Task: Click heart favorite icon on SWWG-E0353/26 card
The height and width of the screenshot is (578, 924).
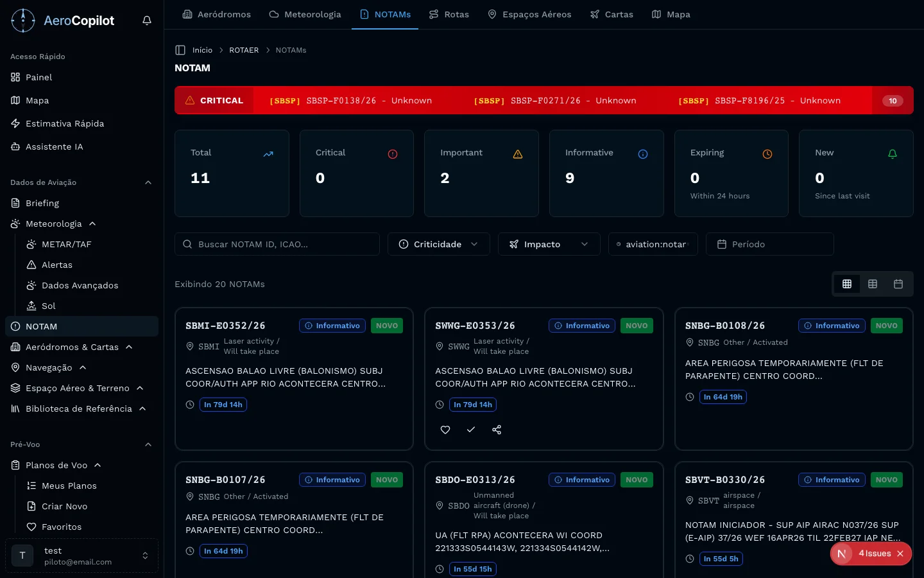Action: 445,430
